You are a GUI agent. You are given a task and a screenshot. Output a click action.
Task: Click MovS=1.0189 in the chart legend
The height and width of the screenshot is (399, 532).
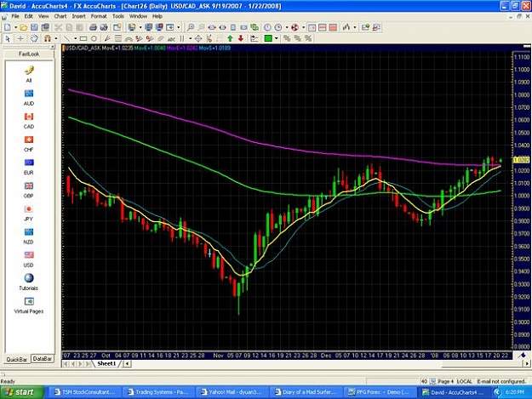coord(215,48)
